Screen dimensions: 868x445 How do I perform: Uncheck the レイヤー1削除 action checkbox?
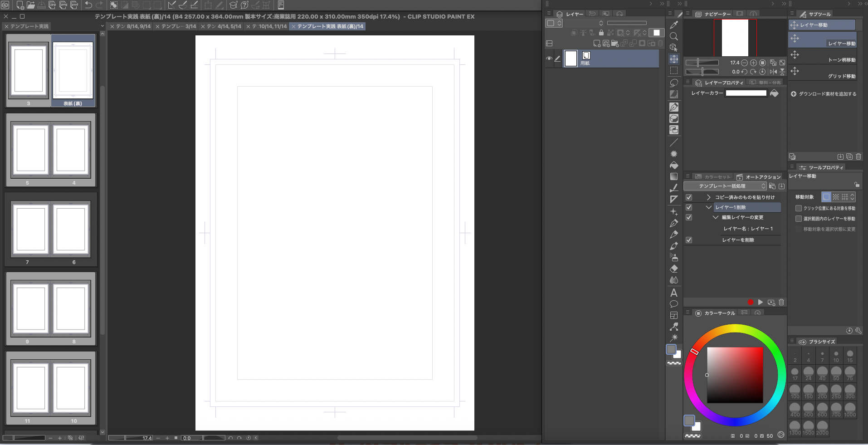(689, 207)
